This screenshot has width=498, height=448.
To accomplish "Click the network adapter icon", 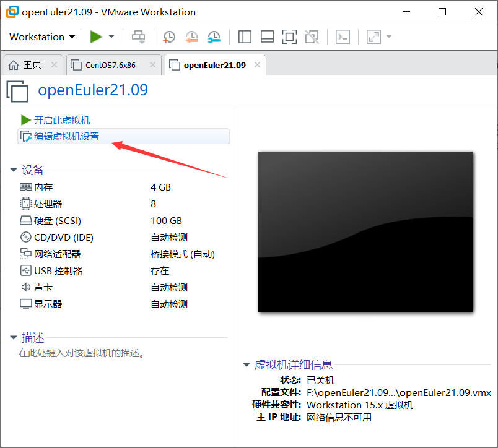I will coord(26,254).
